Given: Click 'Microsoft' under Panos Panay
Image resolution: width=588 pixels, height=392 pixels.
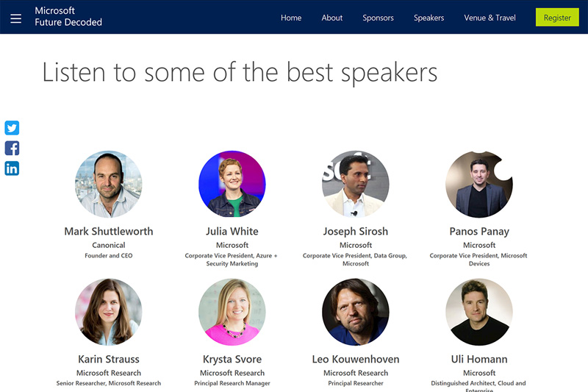Looking at the screenshot, I should pyautogui.click(x=479, y=245).
